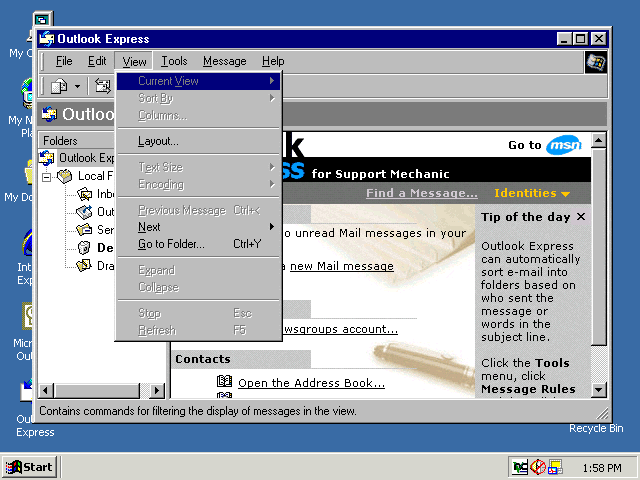Viewport: 640px width, 480px height.
Task: Click the Encoding submenu entry
Action: pyautogui.click(x=199, y=184)
